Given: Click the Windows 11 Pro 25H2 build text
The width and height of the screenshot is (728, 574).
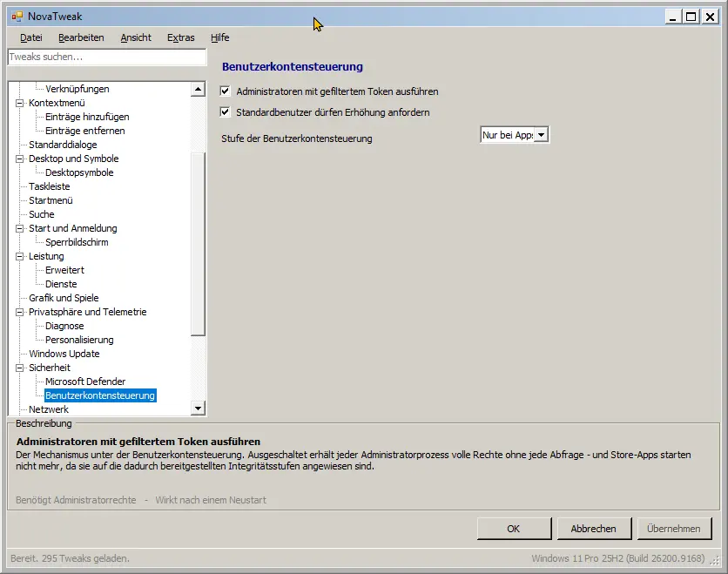Looking at the screenshot, I should pyautogui.click(x=618, y=558).
